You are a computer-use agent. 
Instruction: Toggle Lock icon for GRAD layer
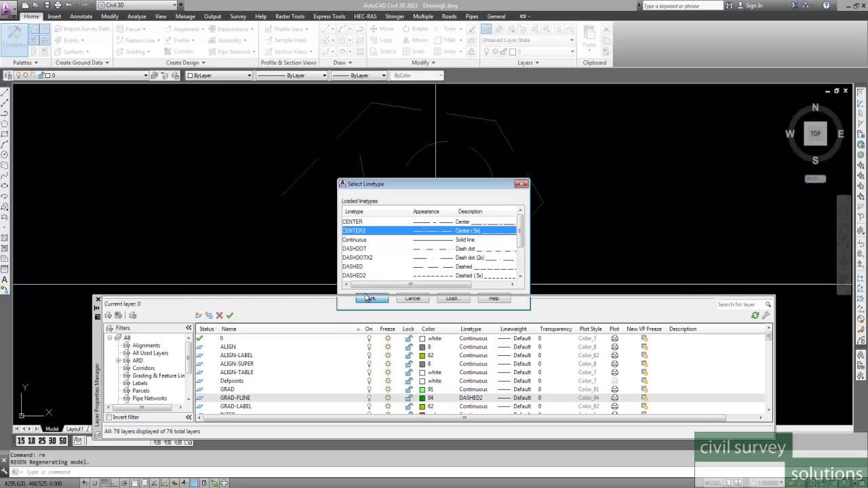[x=408, y=389]
